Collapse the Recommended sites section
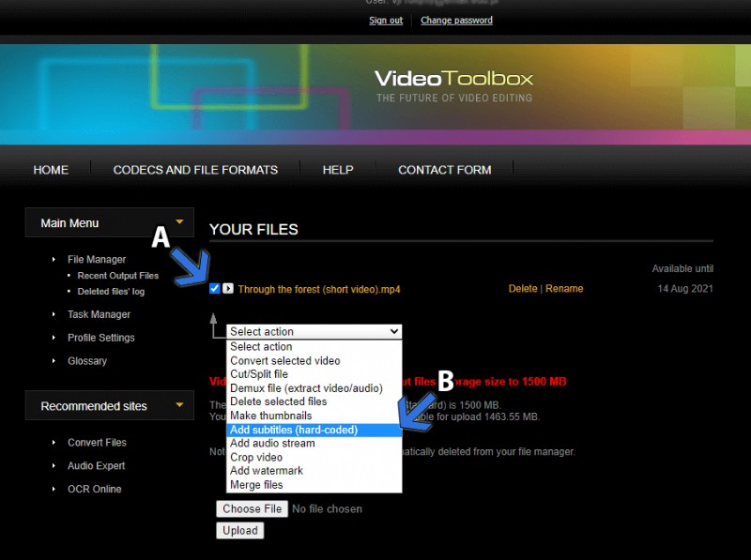 pos(177,405)
